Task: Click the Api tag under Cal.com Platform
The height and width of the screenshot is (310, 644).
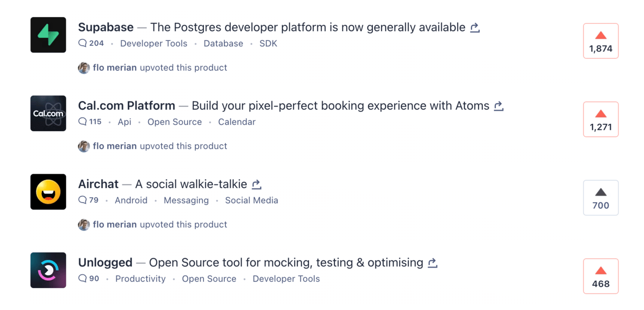Action: (x=125, y=122)
